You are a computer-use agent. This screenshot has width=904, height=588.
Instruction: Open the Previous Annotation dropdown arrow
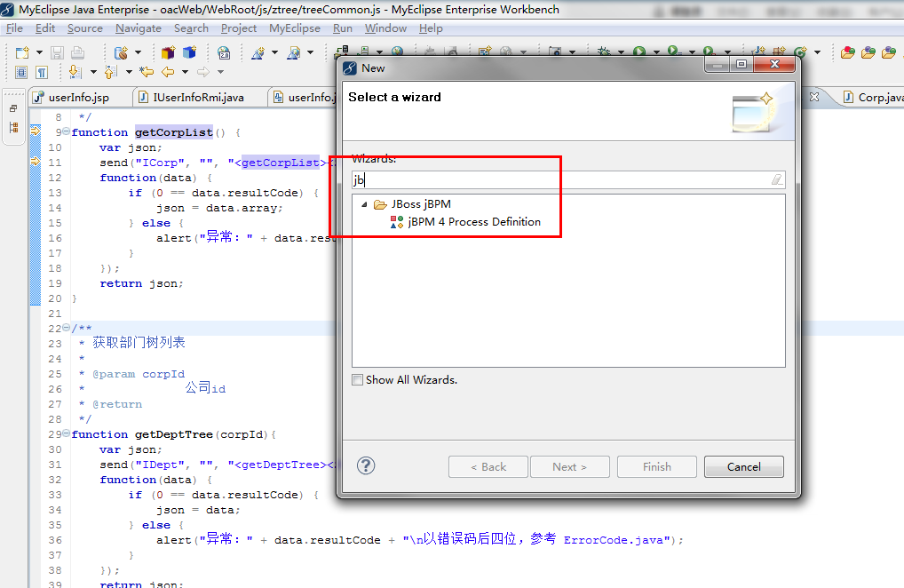[x=129, y=72]
